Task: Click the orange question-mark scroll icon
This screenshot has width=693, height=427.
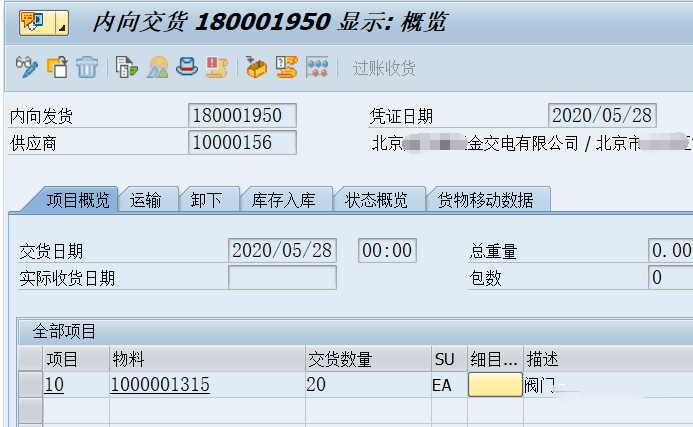Action: click(x=286, y=68)
